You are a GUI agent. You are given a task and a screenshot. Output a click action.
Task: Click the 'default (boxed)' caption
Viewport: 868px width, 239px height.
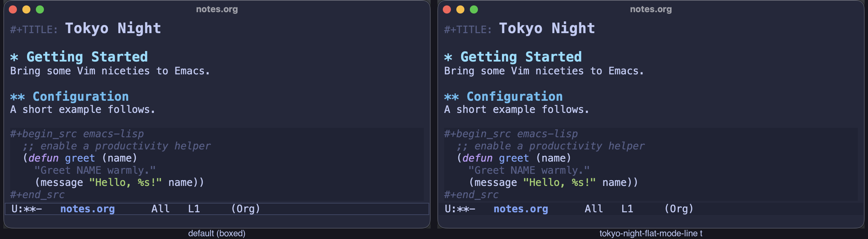217,234
